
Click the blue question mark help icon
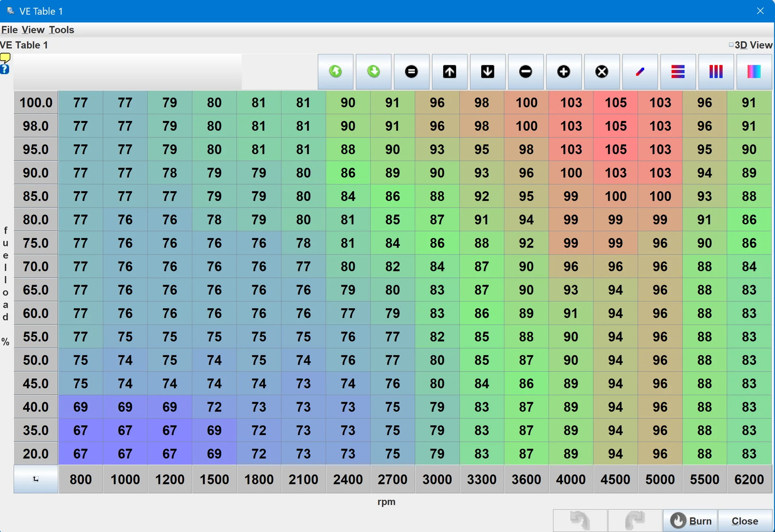point(4,69)
